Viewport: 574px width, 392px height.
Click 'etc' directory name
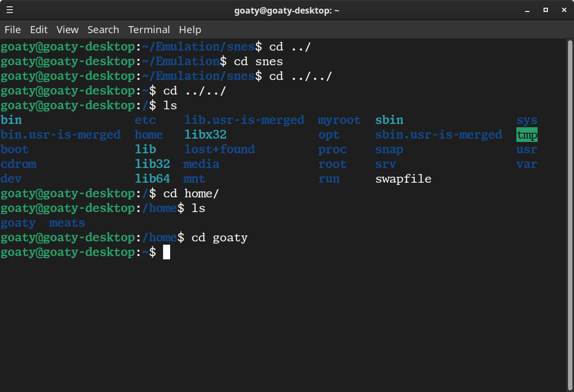click(145, 120)
